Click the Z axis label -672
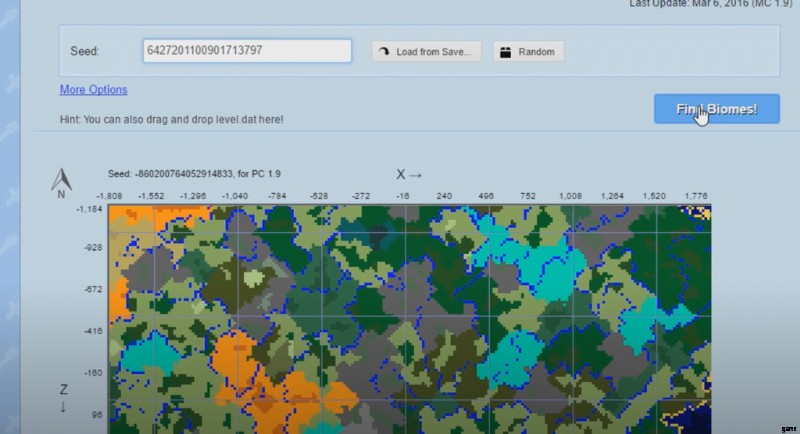The width and height of the screenshot is (800, 434). click(x=93, y=289)
